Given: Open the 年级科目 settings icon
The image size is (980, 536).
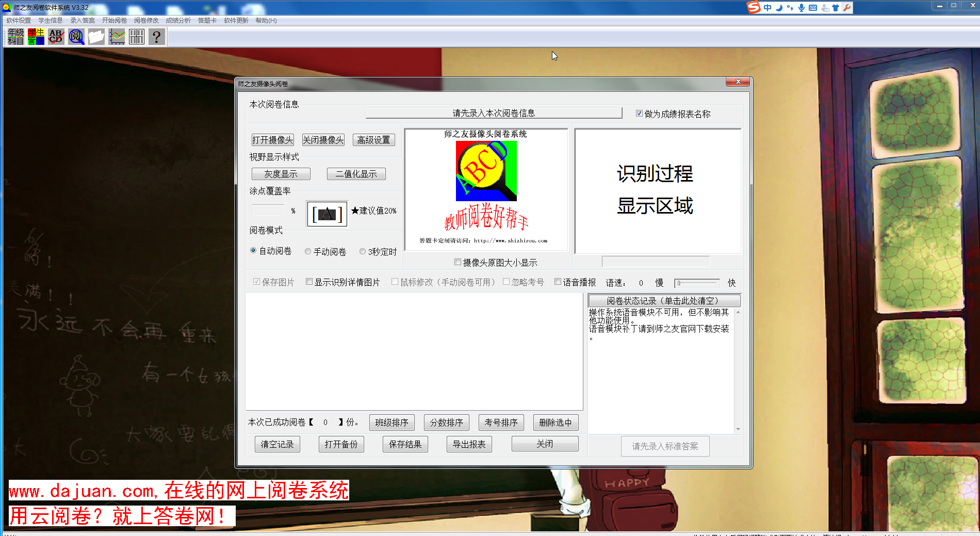Looking at the screenshot, I should click(15, 36).
